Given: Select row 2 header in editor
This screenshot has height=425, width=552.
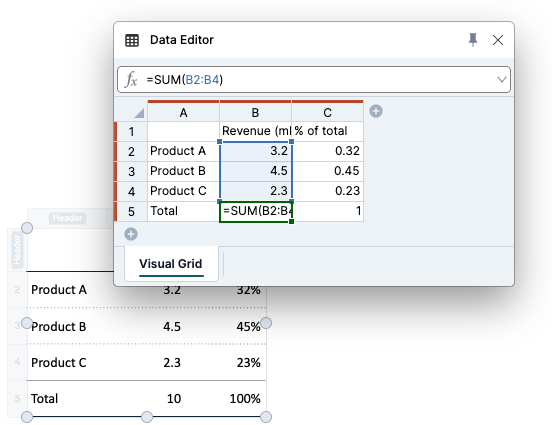Looking at the screenshot, I should [x=131, y=152].
